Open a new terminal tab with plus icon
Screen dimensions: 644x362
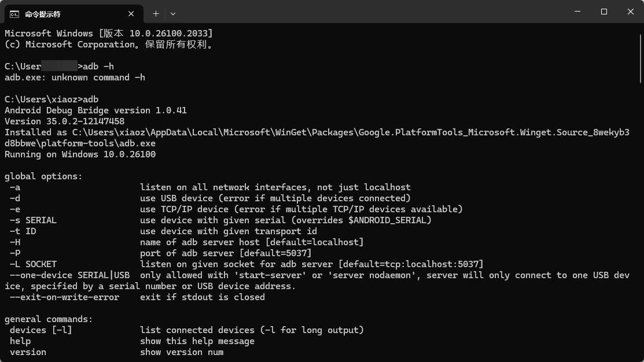tap(156, 14)
